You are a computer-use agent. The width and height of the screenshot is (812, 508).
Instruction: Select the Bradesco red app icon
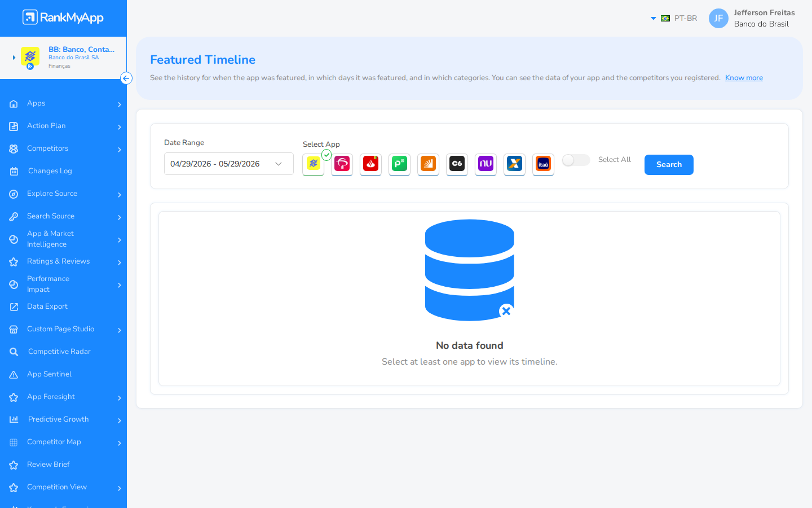342,164
